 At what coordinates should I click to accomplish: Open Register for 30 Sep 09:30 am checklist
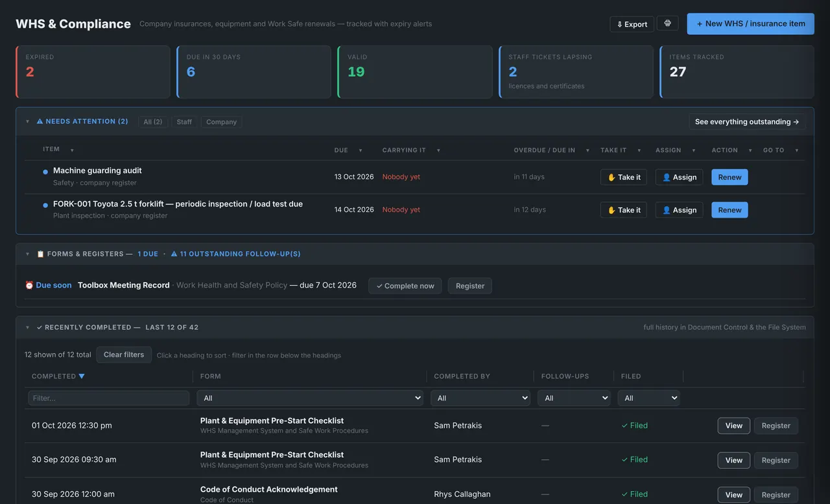tap(776, 460)
